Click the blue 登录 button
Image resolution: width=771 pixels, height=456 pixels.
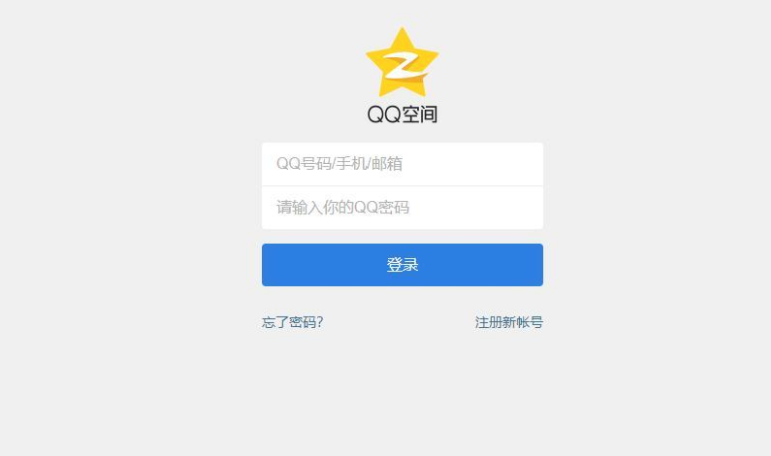402,265
